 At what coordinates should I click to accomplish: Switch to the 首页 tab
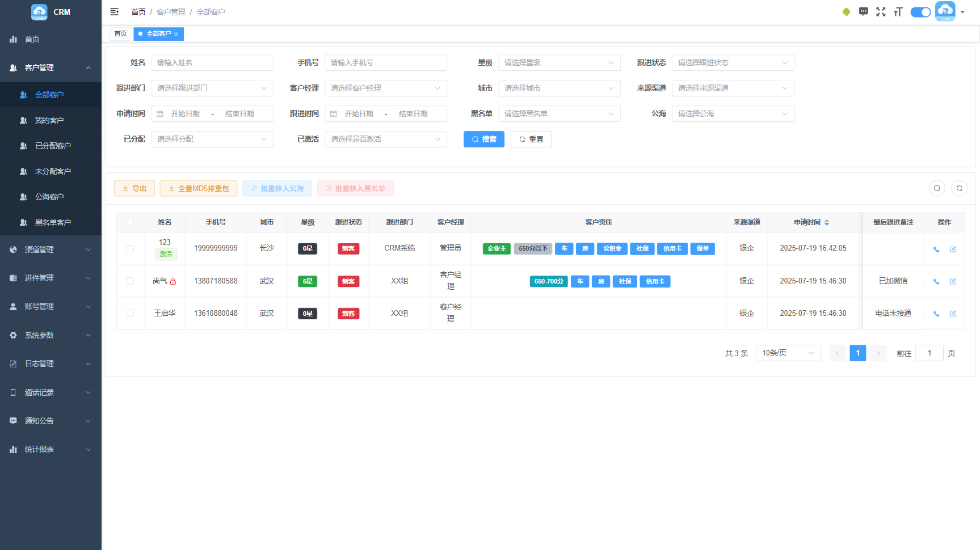[120, 34]
